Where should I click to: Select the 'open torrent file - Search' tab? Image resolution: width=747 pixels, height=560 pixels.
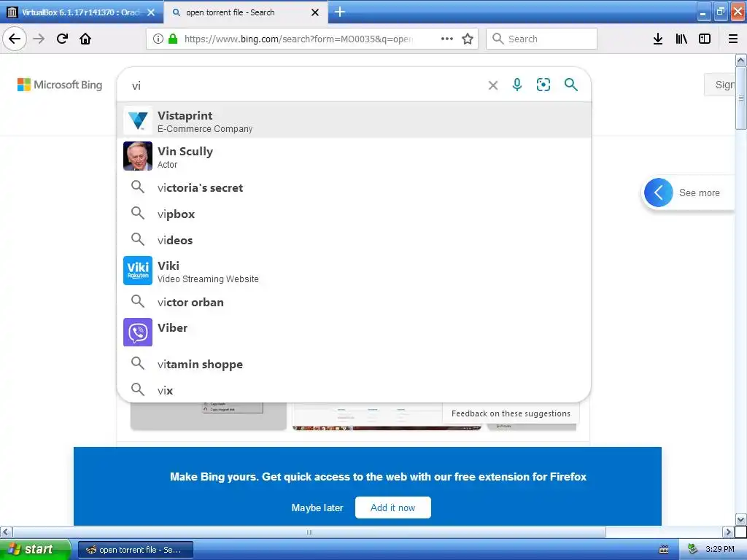[x=245, y=12]
